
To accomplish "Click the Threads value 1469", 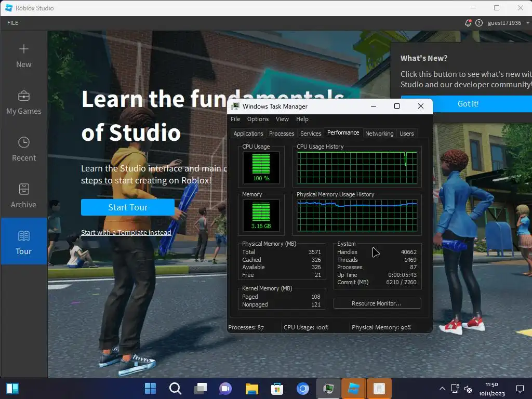I will 410,260.
